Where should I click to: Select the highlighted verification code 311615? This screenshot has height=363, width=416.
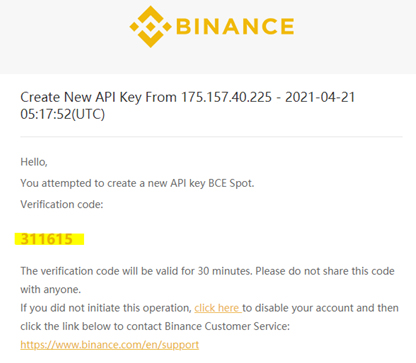(47, 239)
